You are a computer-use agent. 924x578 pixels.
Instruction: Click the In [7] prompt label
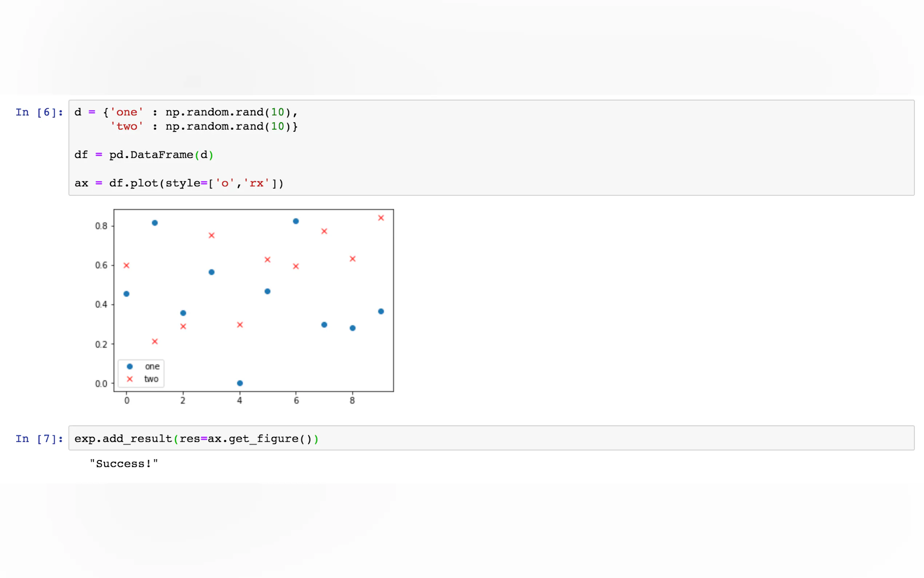tap(39, 439)
